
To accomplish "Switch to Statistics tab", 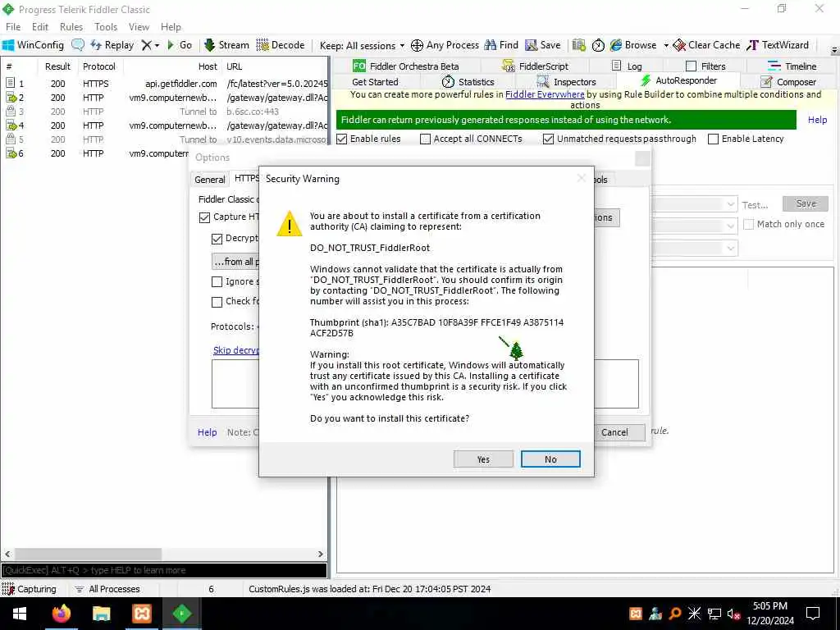I will coord(468,82).
